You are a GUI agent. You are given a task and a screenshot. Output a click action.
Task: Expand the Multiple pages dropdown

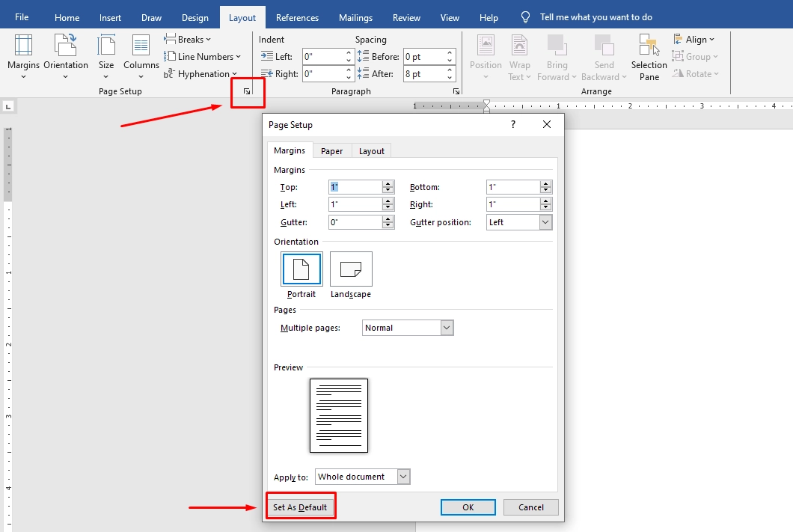pyautogui.click(x=447, y=327)
